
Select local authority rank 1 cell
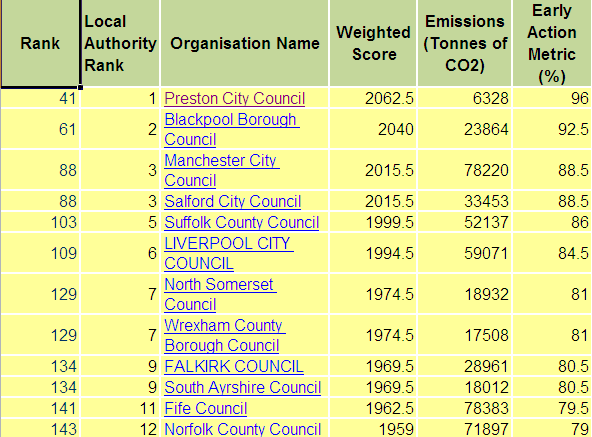pos(120,99)
